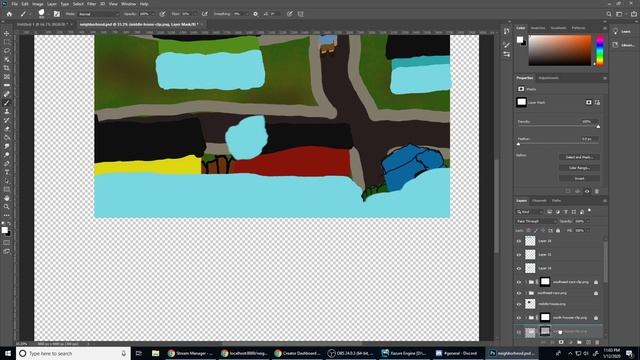Toggle pressure for opacity icon

coord(162,14)
